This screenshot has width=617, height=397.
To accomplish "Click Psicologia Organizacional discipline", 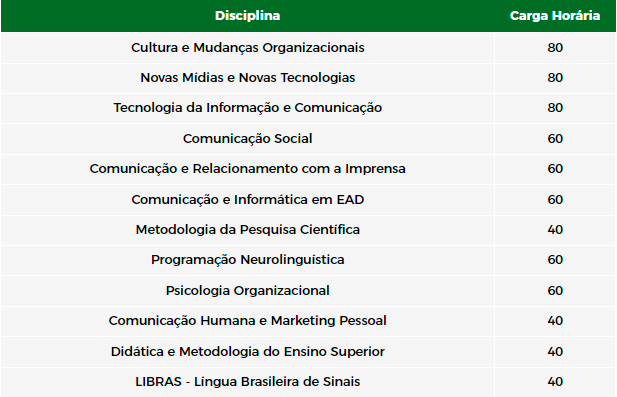I will pos(248,290).
